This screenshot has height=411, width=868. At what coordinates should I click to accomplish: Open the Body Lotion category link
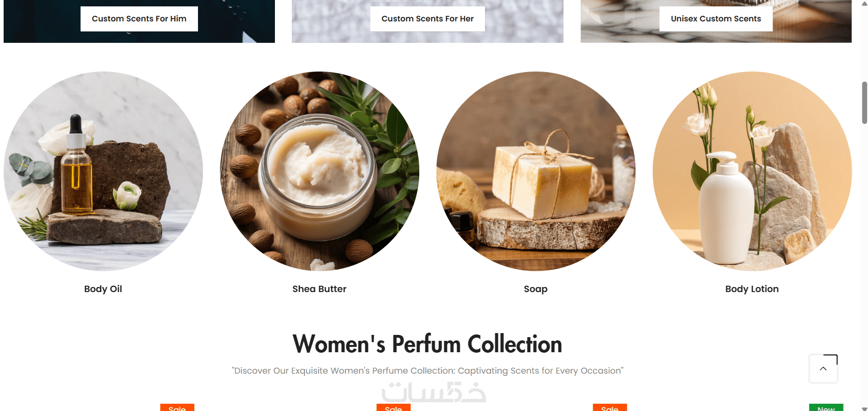[x=752, y=289]
